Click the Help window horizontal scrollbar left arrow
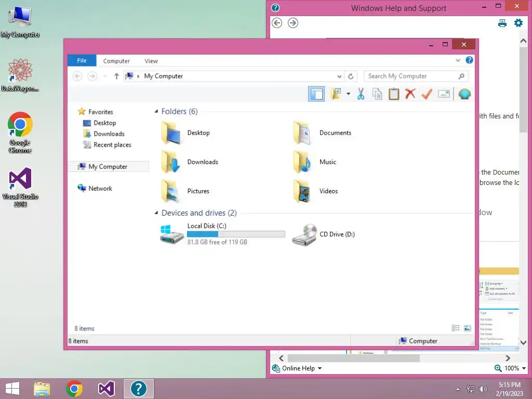532x399 pixels. click(x=281, y=358)
